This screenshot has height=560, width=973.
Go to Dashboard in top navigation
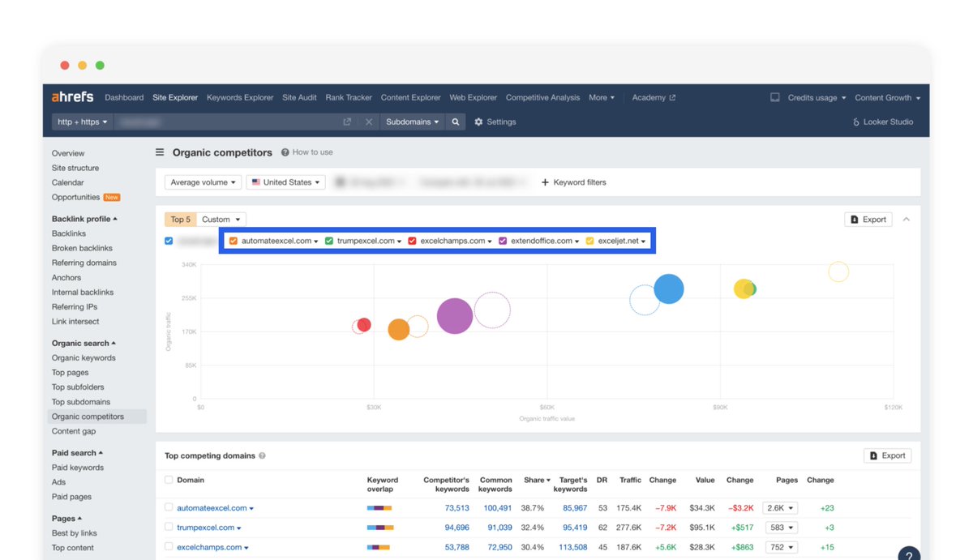click(x=124, y=97)
